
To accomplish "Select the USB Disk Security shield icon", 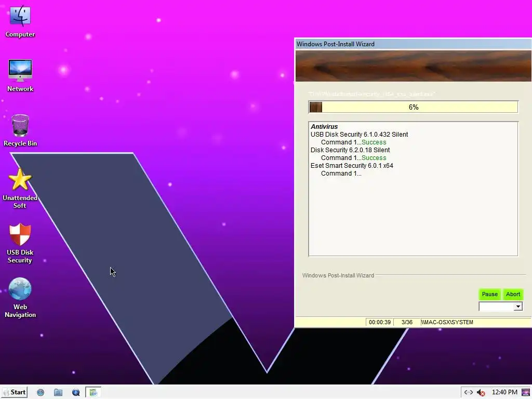I will pyautogui.click(x=20, y=243).
